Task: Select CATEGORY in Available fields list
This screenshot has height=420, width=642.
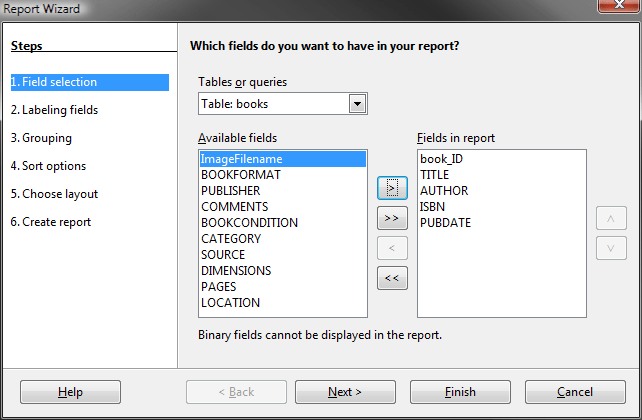Action: click(x=230, y=239)
